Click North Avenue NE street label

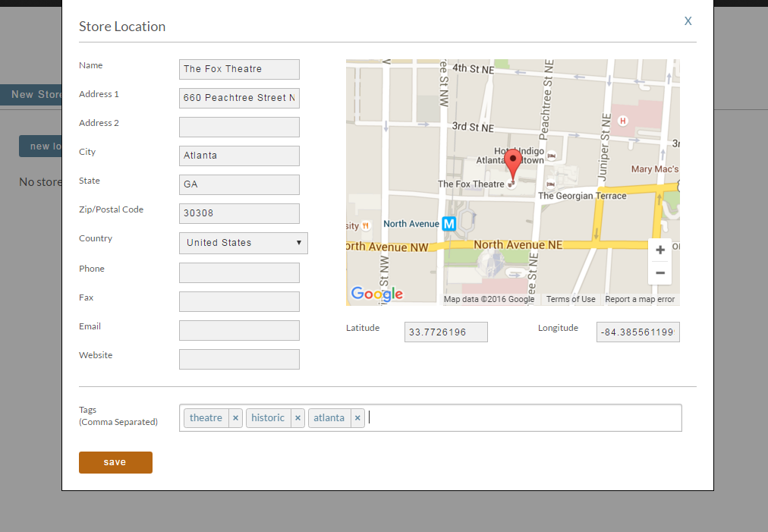click(518, 244)
